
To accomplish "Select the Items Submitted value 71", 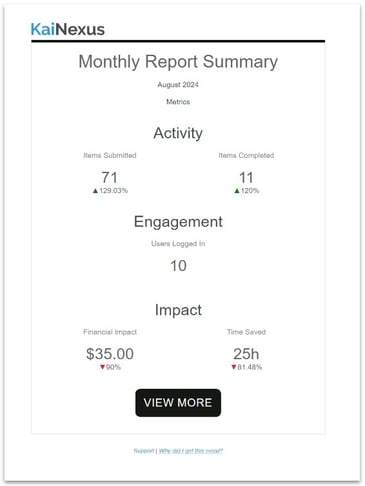I will (x=110, y=177).
